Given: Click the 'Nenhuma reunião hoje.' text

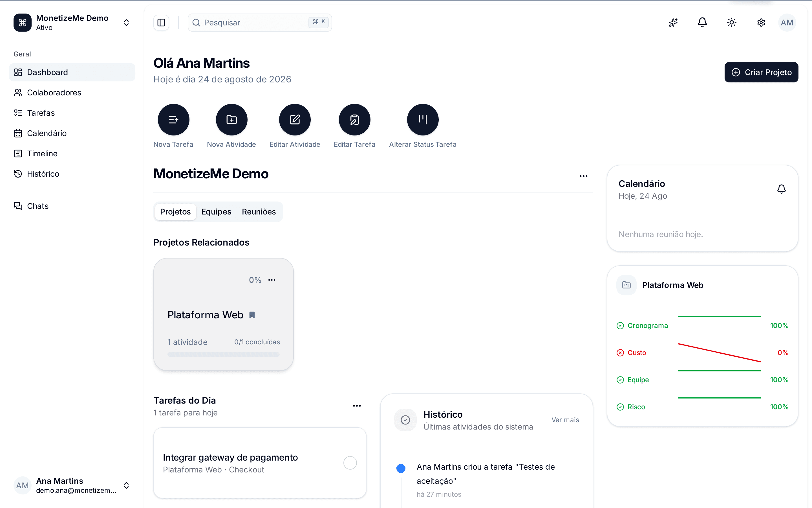Looking at the screenshot, I should pyautogui.click(x=661, y=234).
